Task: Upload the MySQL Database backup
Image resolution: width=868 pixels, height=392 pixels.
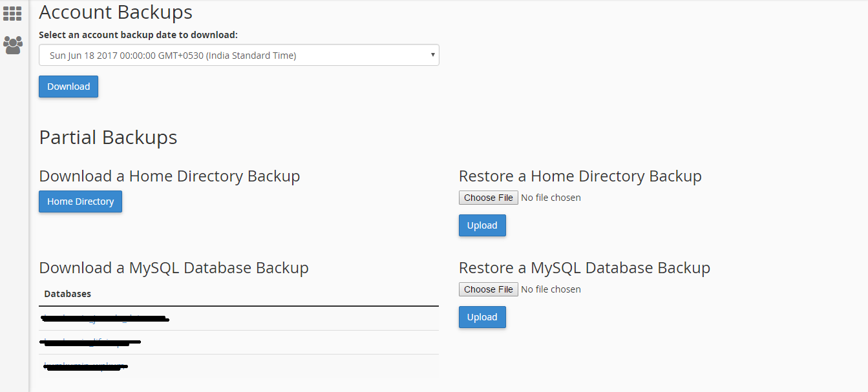Action: [482, 317]
